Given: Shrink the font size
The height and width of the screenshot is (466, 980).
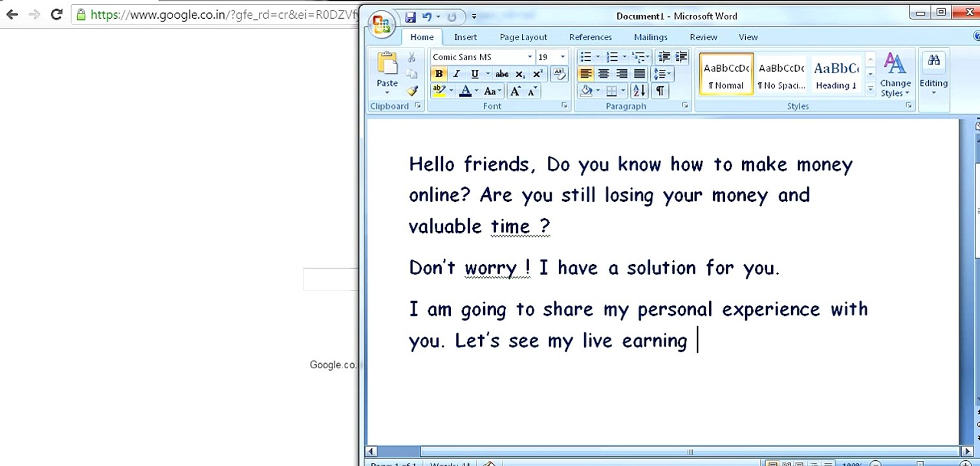Looking at the screenshot, I should pos(532,91).
